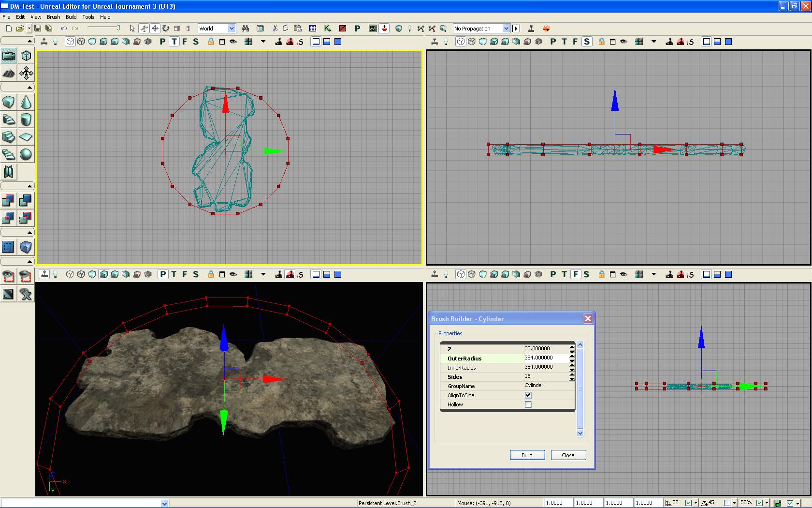
Task: Open the World coordinate system dropdown
Action: pyautogui.click(x=232, y=29)
